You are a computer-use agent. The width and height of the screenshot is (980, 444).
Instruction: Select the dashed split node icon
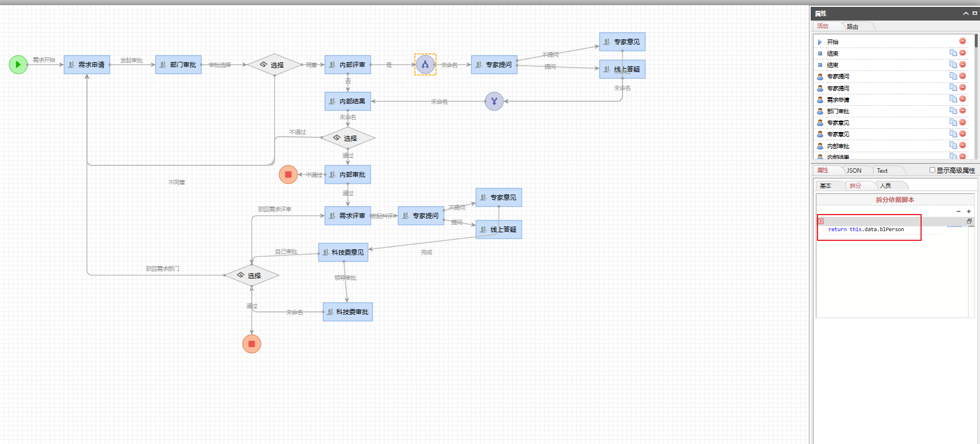425,65
